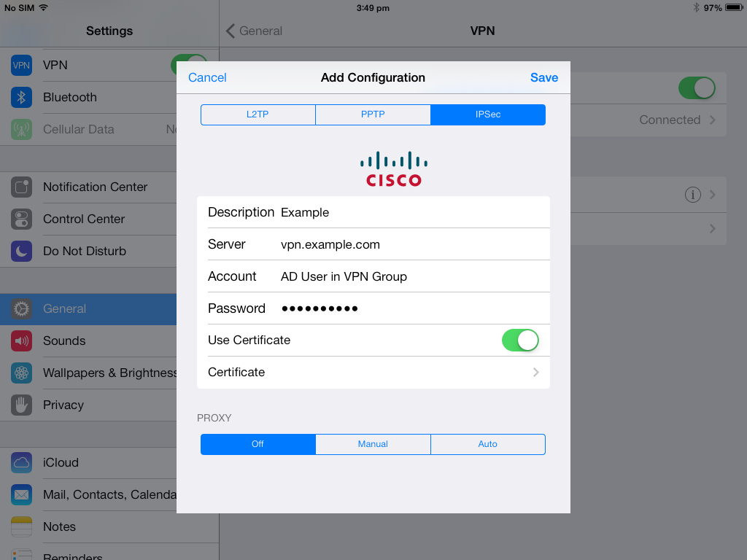Image resolution: width=747 pixels, height=560 pixels.
Task: Open the Certificate chooser chevron
Action: click(x=536, y=373)
